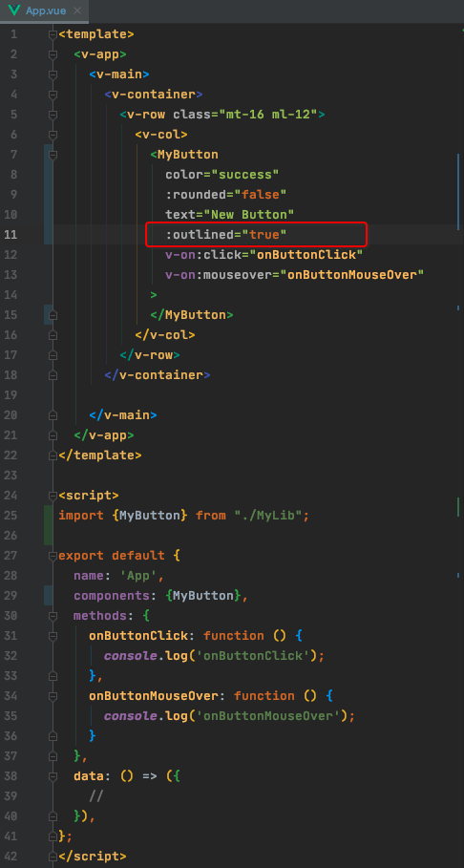The image size is (464, 868).
Task: Click the class="mt-16 ml-12" attribute
Action: 244,115
